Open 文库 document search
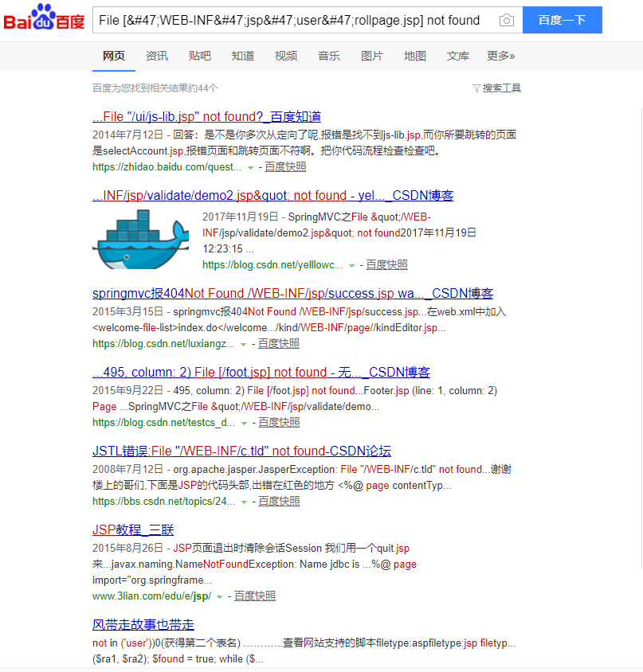 (457, 57)
